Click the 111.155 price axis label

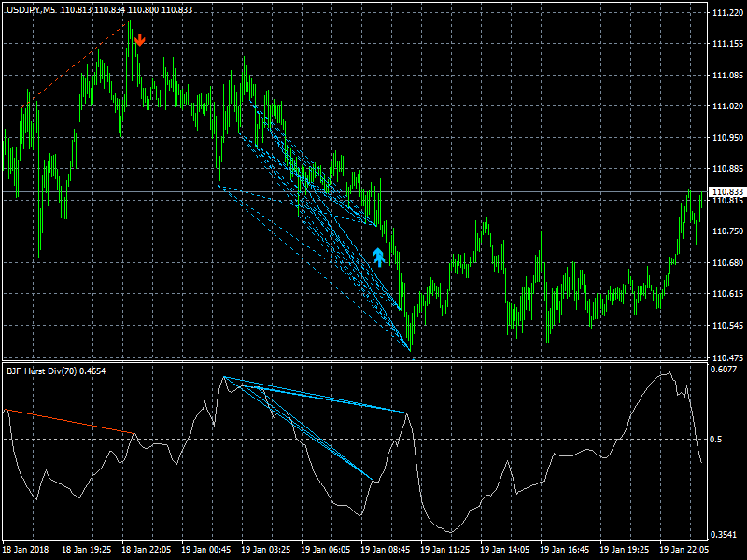pos(727,44)
